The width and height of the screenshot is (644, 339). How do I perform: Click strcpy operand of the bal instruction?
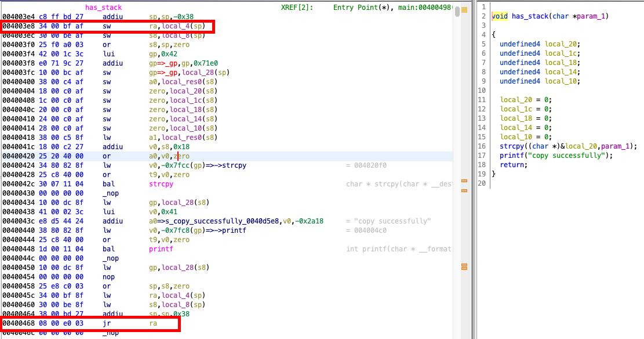click(161, 184)
